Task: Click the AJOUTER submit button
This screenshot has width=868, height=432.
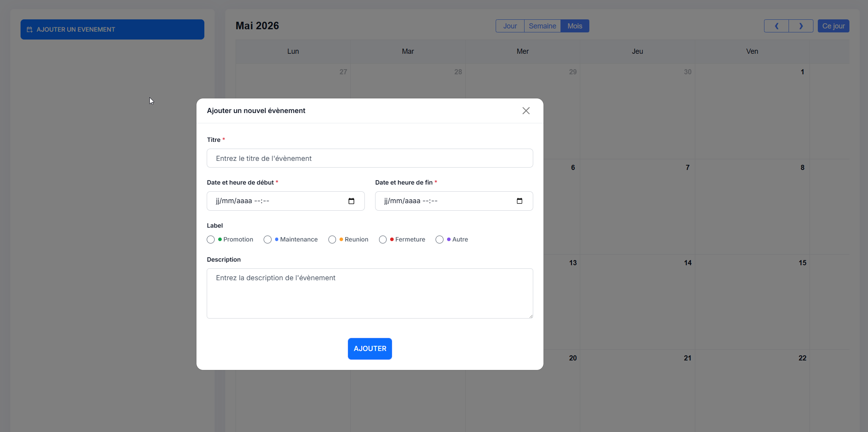Action: [370, 349]
